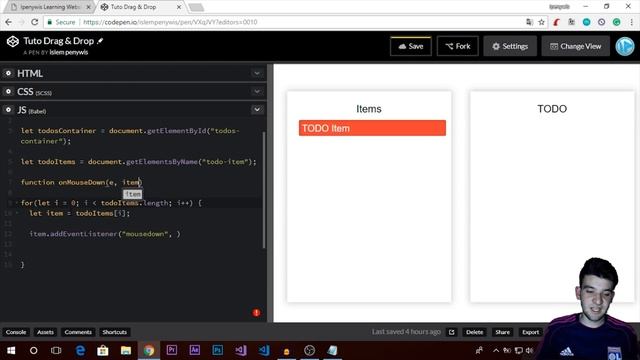Click the clock browser extension icon

602,22
